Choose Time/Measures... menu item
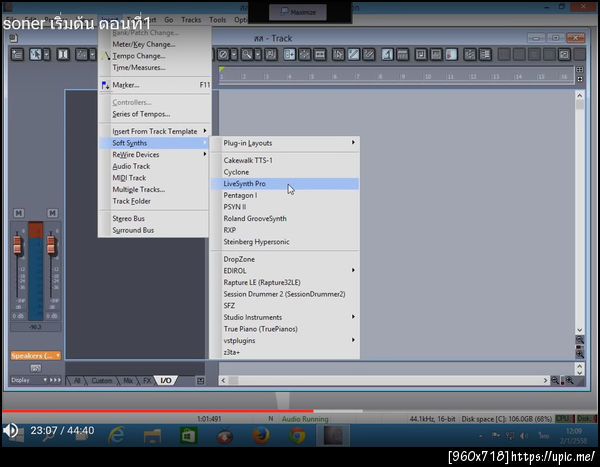 coord(155,67)
